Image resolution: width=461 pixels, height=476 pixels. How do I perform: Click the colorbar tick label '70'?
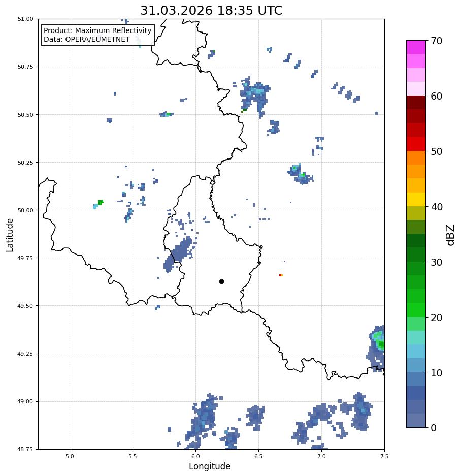point(437,41)
